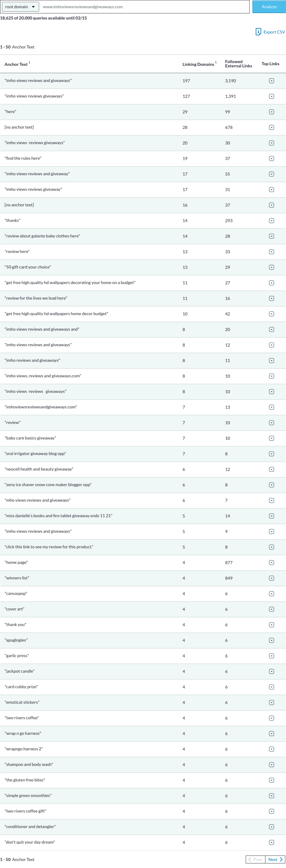
Task: Expand top links for "review here"
Action: [x=271, y=252]
